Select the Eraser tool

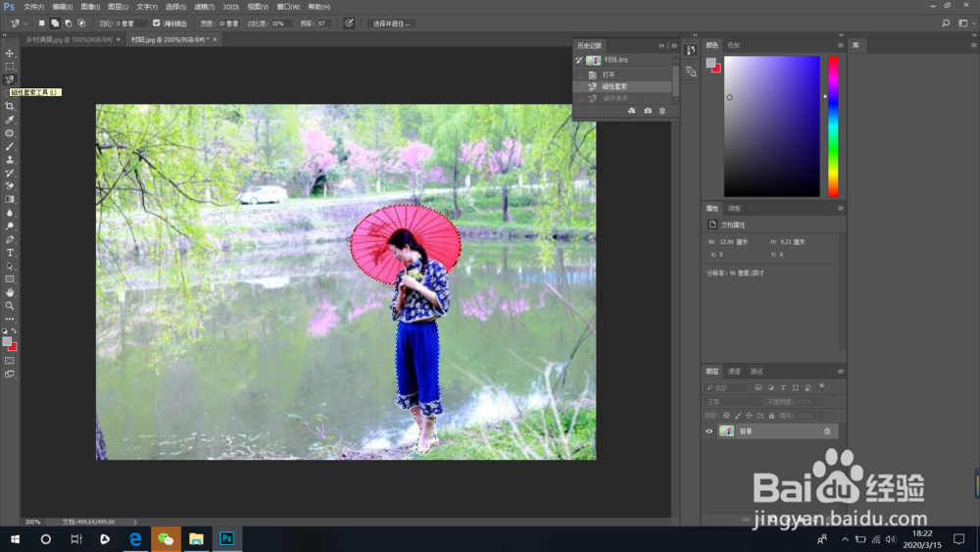(x=10, y=186)
